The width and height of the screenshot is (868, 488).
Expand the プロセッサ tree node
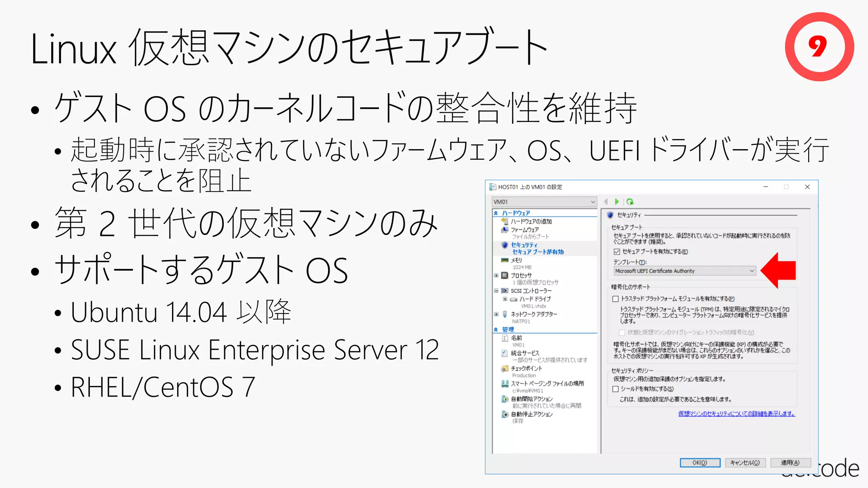(496, 275)
